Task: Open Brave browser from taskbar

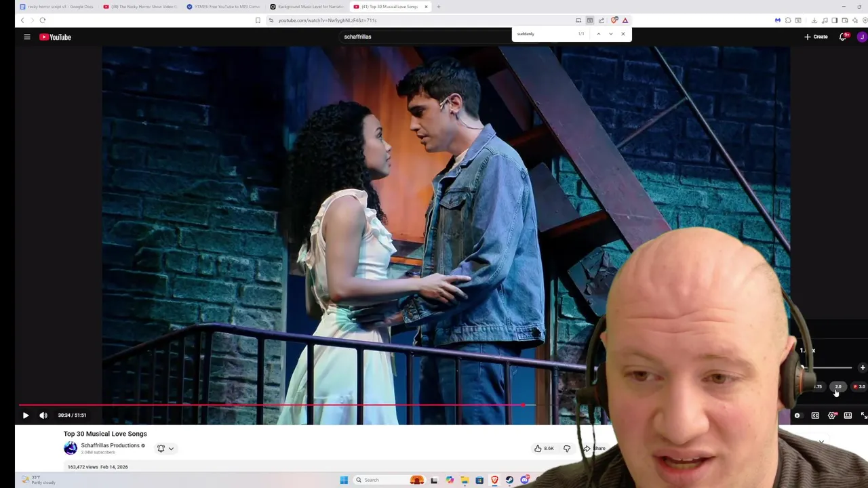Action: [x=494, y=480]
